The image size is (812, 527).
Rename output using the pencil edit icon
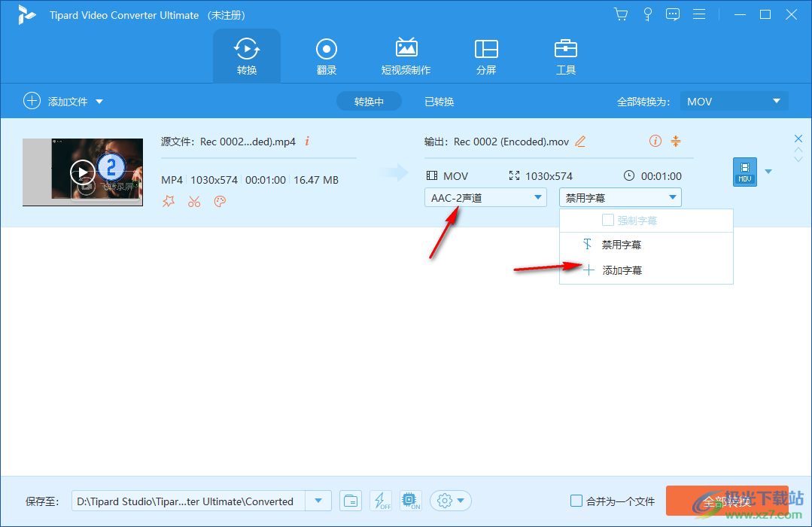click(x=579, y=141)
